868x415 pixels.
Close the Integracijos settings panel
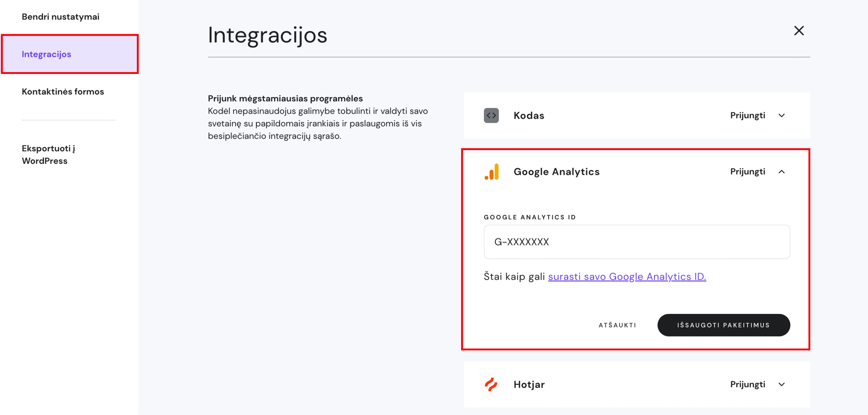click(799, 31)
